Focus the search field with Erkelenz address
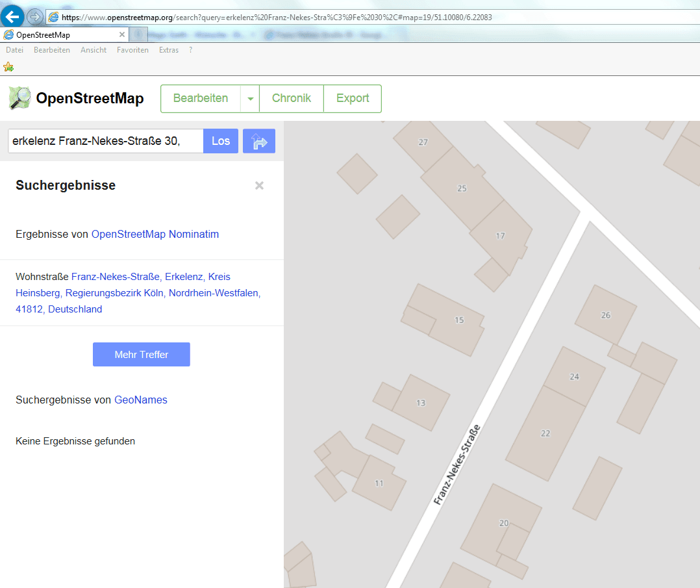The height and width of the screenshot is (588, 700). [x=106, y=141]
